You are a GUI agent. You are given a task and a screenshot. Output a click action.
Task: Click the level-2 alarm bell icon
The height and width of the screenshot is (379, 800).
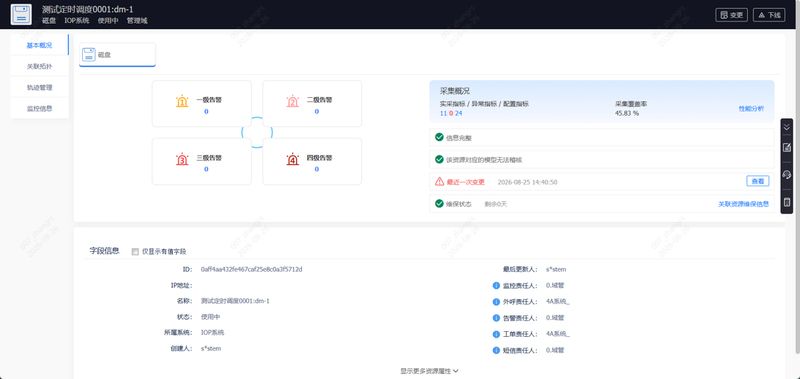pos(292,102)
